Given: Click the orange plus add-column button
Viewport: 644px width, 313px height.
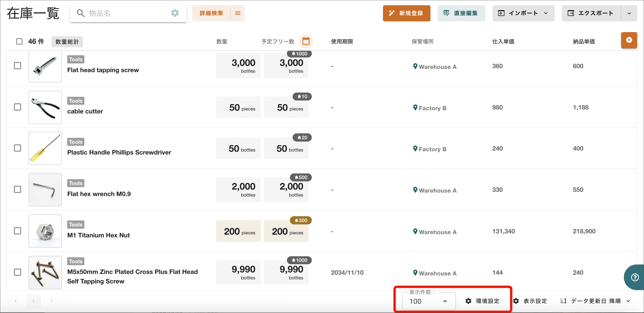Looking at the screenshot, I should pyautogui.click(x=629, y=40).
